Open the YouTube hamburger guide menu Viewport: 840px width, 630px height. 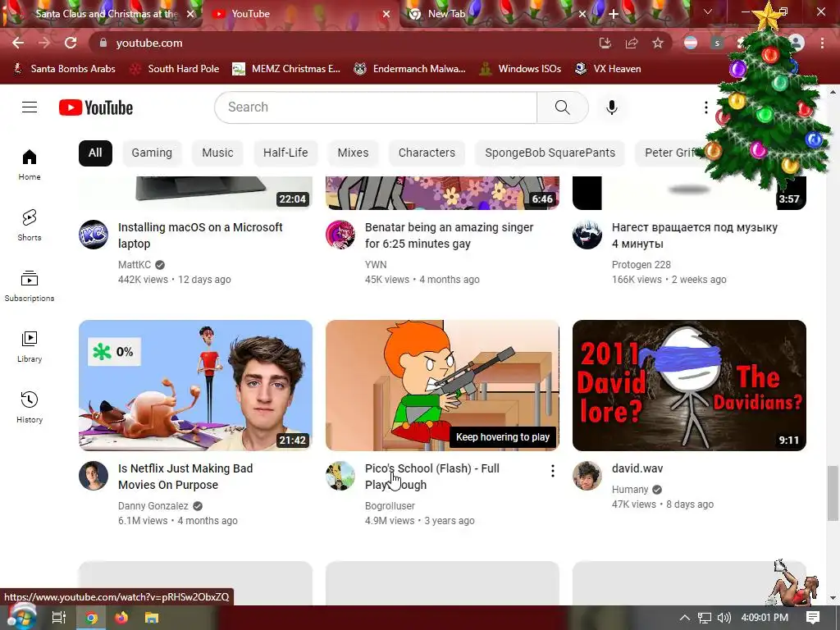point(30,107)
